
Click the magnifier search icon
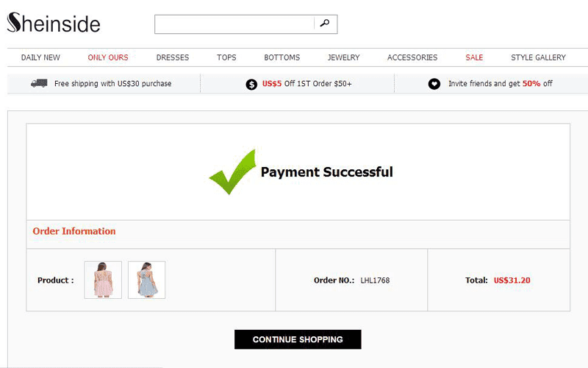(325, 24)
